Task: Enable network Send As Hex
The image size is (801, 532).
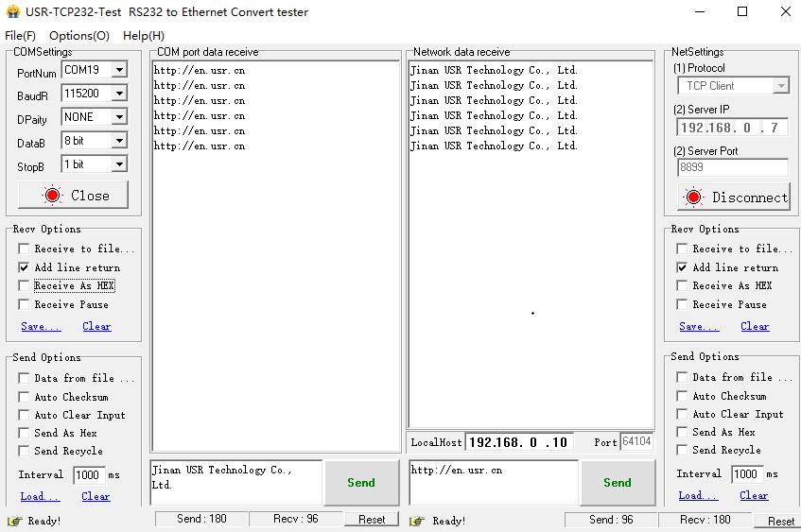Action: tap(682, 432)
